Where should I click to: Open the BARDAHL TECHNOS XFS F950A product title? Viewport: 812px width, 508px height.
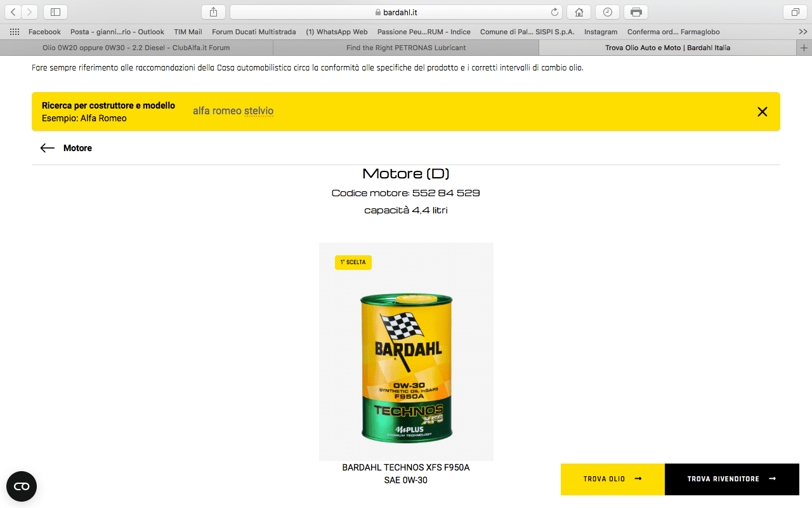click(406, 467)
